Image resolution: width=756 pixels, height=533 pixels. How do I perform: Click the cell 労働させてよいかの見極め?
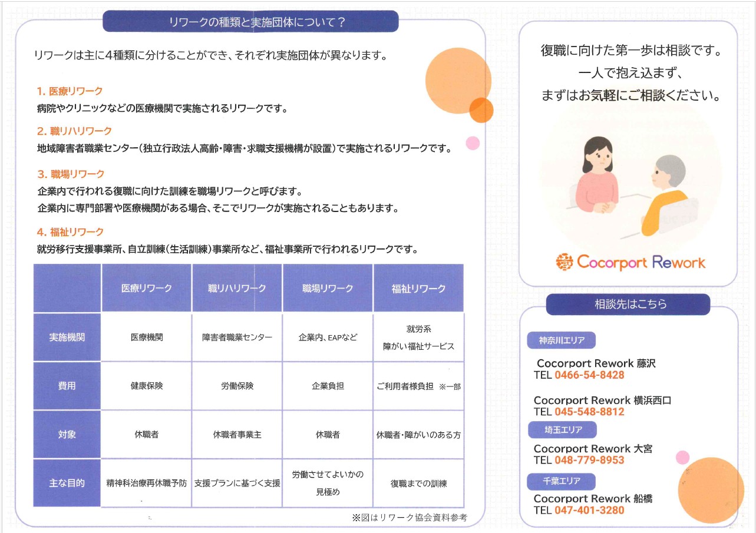coord(328,483)
